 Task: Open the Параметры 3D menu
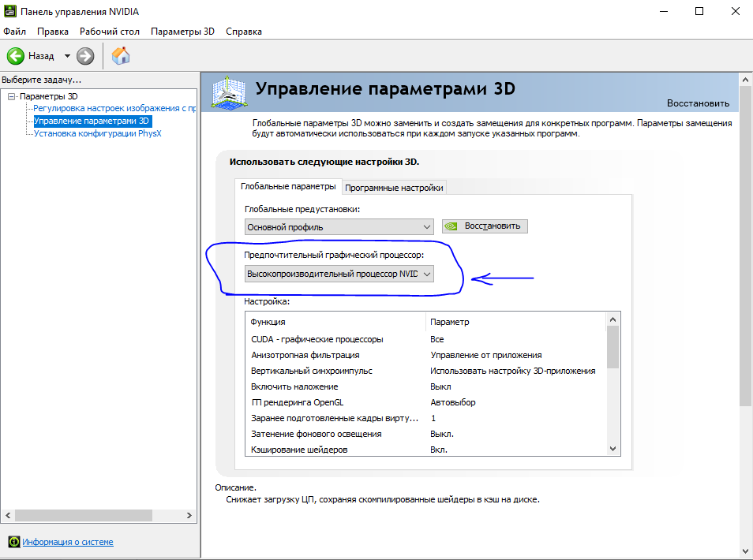(x=182, y=32)
